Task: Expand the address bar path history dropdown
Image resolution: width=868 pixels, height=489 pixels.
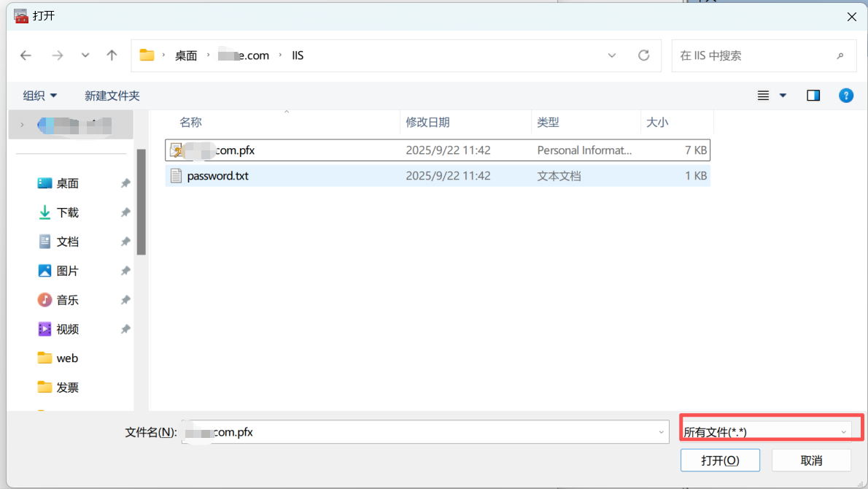Action: tap(612, 55)
